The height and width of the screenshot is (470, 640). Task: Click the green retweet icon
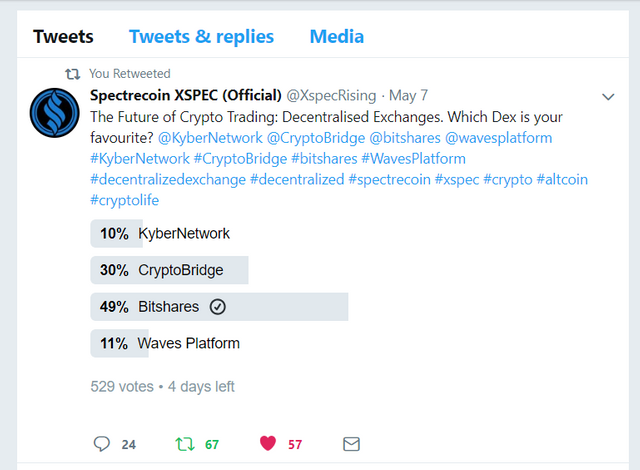click(x=185, y=444)
